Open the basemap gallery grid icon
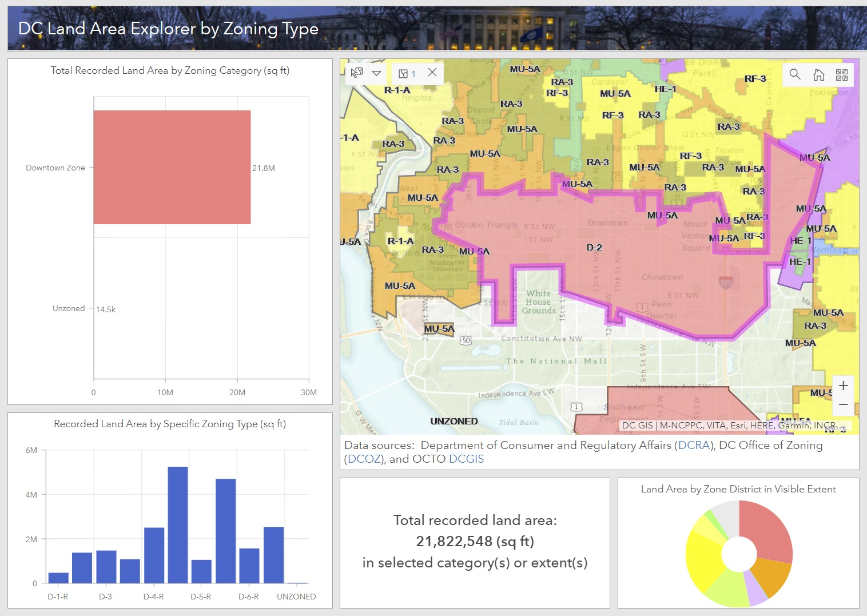The image size is (867, 616). click(842, 74)
